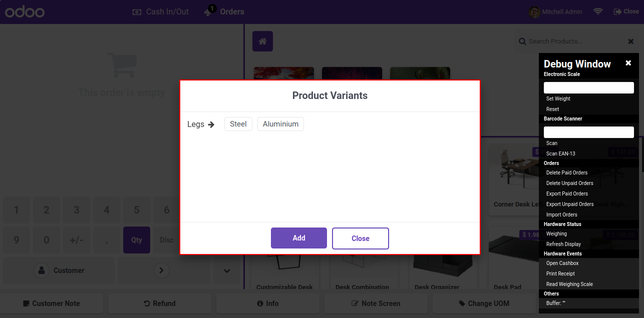Click the Mitchell Admin avatar
This screenshot has height=318, width=644.
coord(535,11)
